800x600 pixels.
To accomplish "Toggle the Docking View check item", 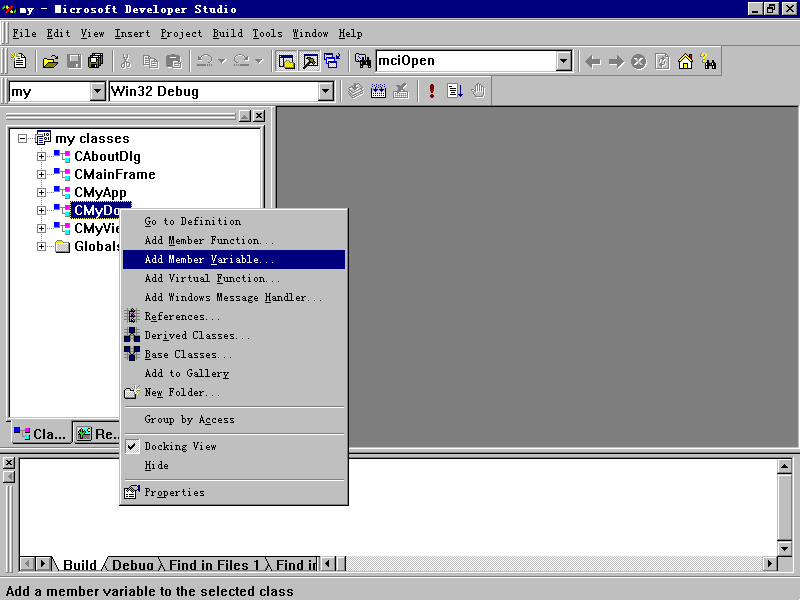I will coord(234,446).
